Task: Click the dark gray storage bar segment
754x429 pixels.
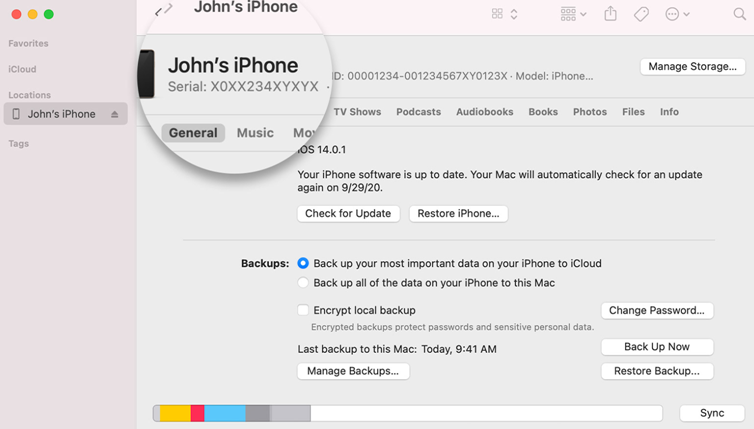Action: click(258, 413)
